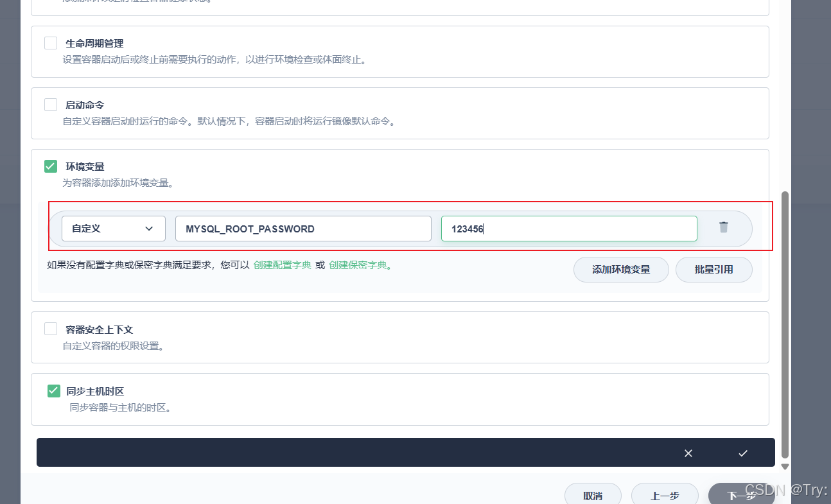Viewport: 831px width, 504px height.
Task: Open the 创建保密字典 create Secret link
Action: (x=359, y=263)
